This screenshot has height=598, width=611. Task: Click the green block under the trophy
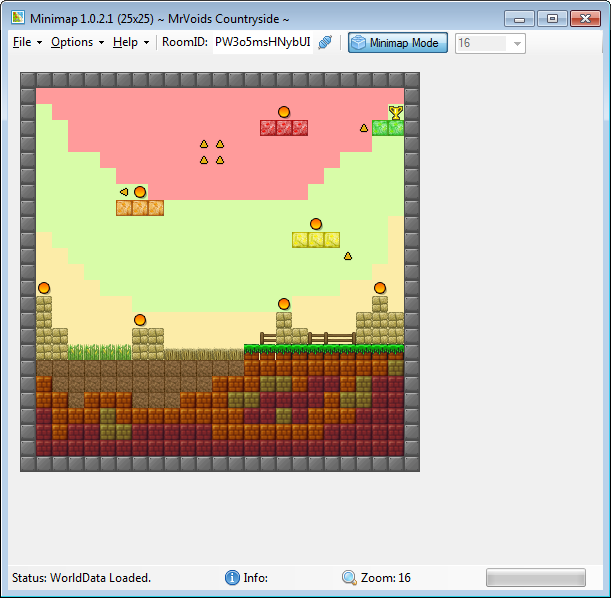(x=396, y=128)
